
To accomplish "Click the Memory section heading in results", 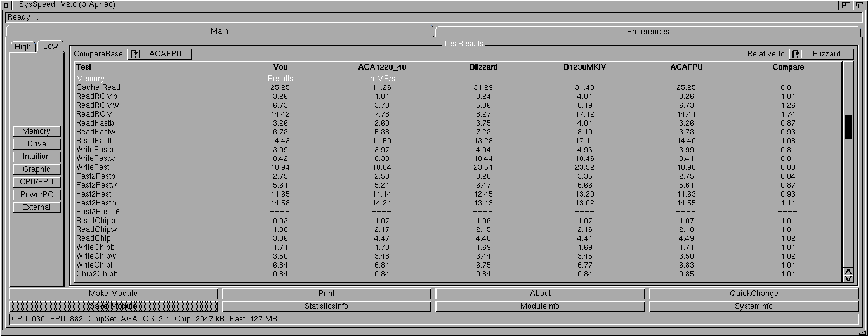I will tap(90, 79).
